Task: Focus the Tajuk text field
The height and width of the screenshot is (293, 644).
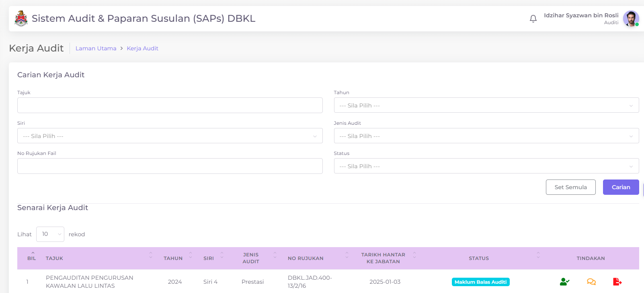Action: point(170,105)
